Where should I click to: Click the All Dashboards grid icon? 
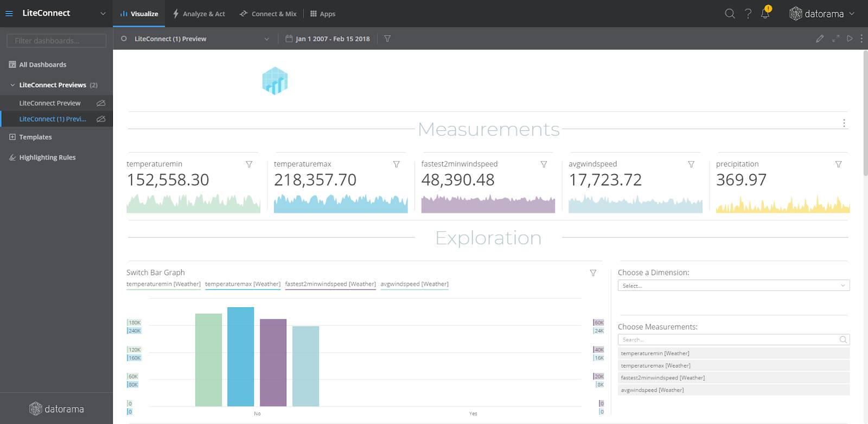click(x=12, y=65)
